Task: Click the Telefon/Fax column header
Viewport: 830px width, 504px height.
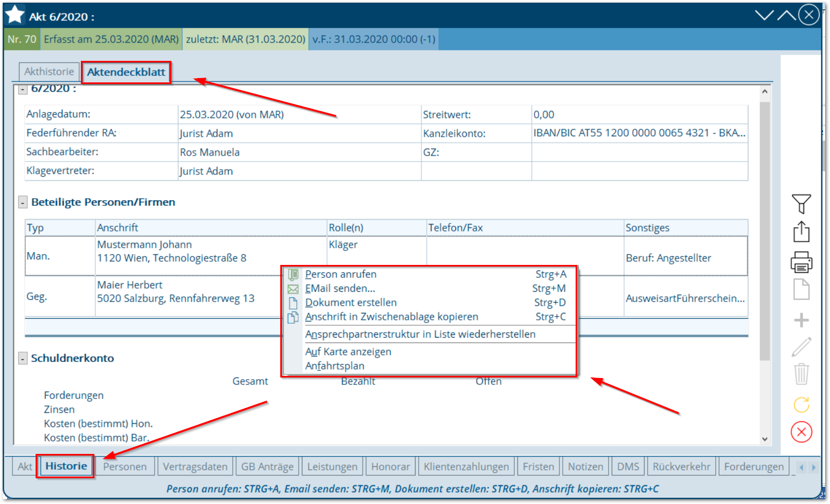Action: [x=525, y=228]
